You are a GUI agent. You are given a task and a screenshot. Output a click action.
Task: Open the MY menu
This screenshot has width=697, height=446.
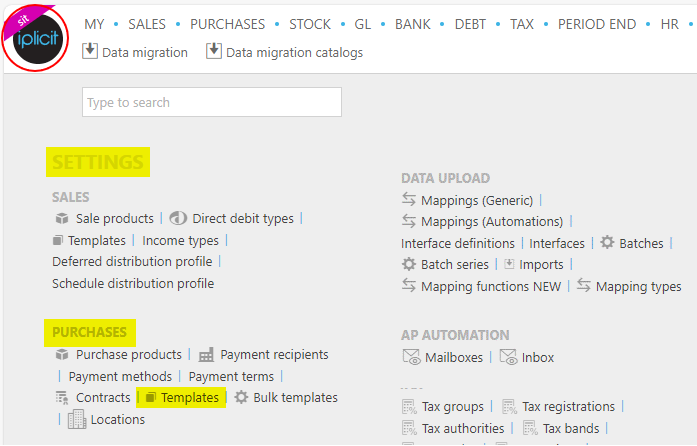click(94, 24)
